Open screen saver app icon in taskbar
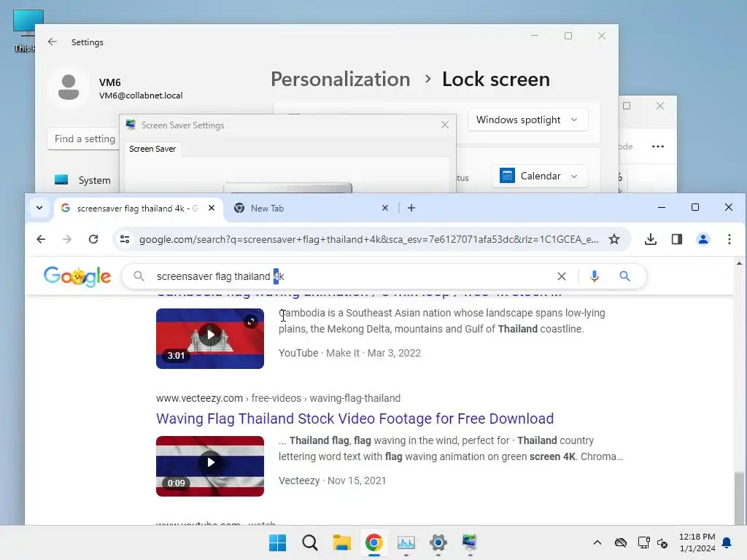 (x=470, y=542)
